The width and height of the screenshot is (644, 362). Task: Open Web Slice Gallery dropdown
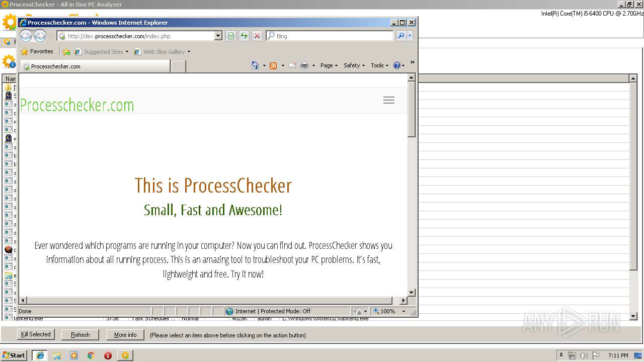(x=163, y=51)
